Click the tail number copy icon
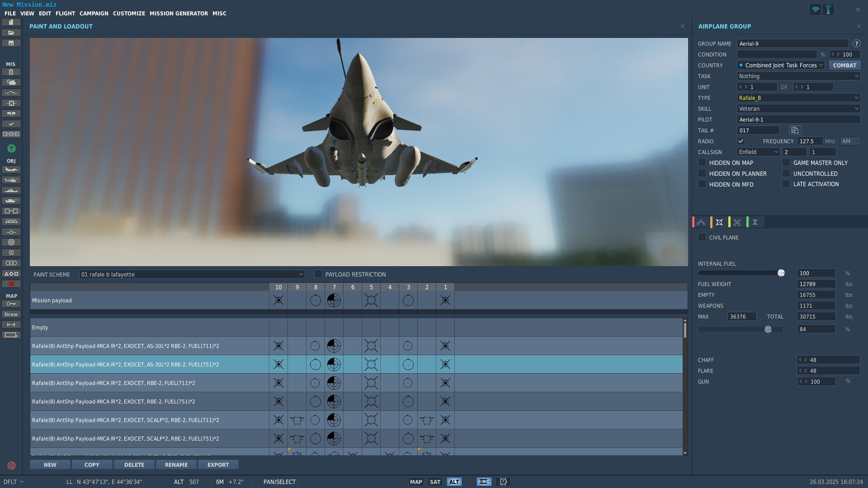This screenshot has height=488, width=868. tap(795, 130)
